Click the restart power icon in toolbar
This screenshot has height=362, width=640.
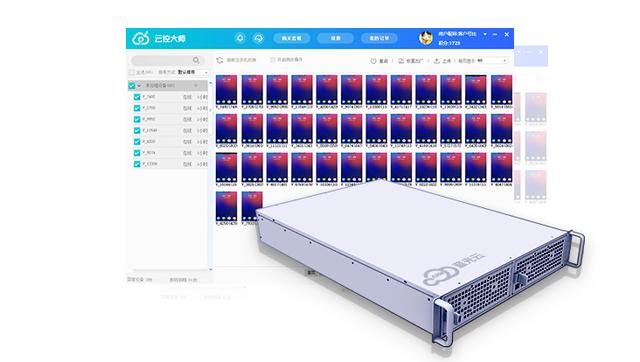click(373, 61)
